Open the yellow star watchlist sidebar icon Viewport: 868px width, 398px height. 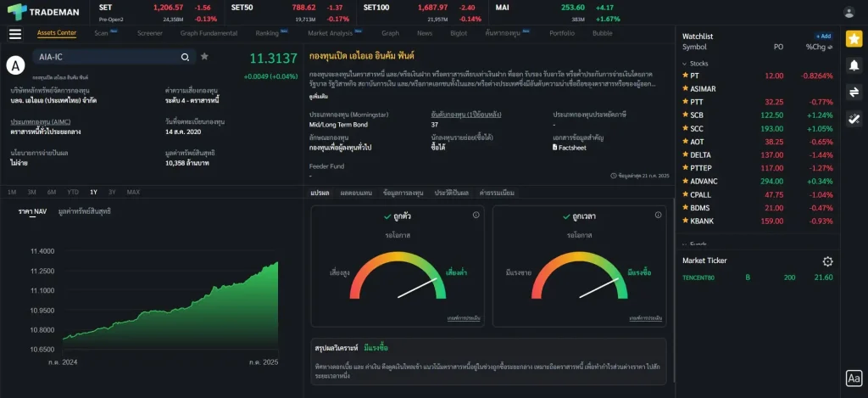854,39
